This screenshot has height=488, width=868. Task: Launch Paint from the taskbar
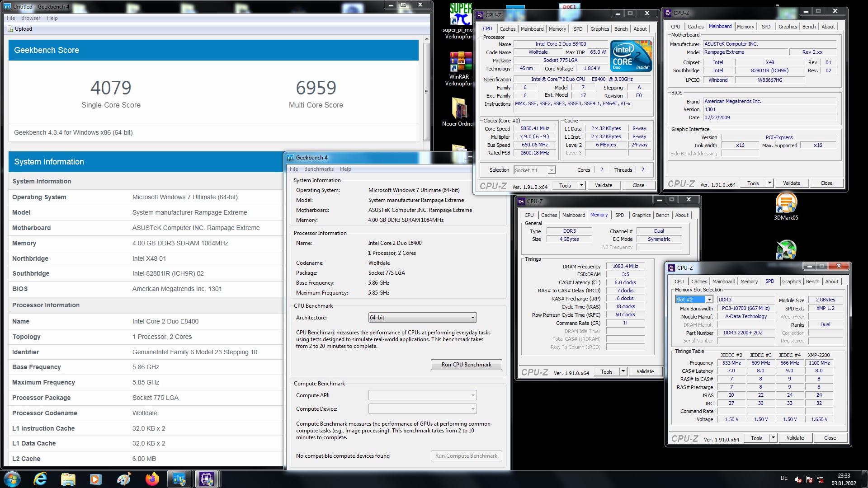(123, 479)
